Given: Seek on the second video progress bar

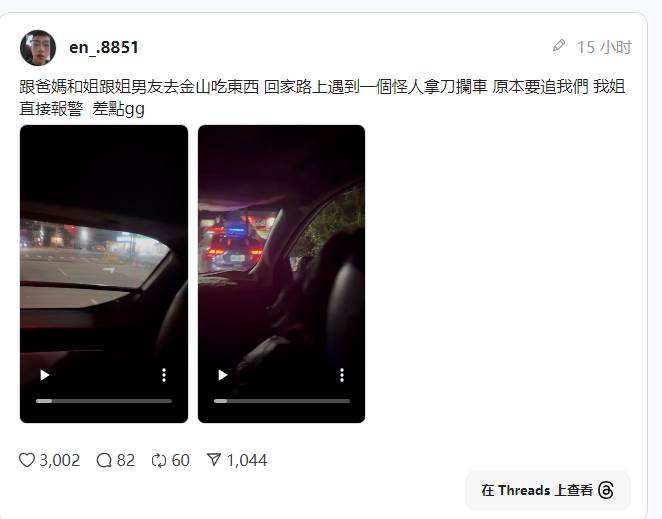Looking at the screenshot, I should click(x=282, y=401).
